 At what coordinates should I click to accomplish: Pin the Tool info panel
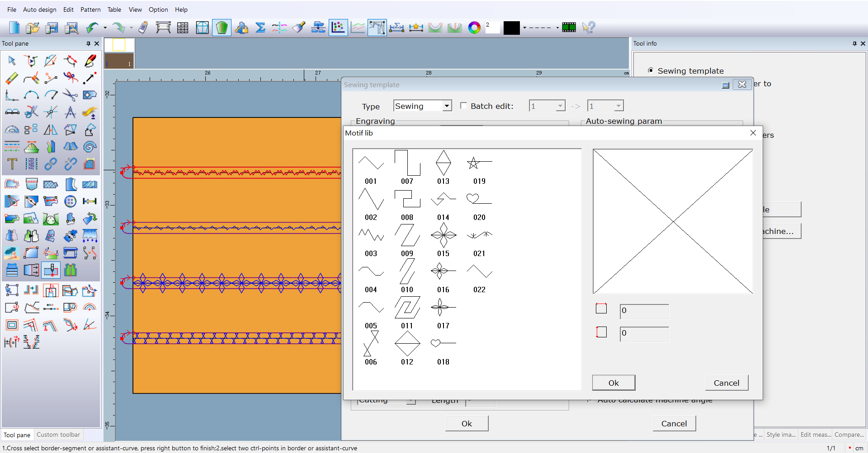854,43
